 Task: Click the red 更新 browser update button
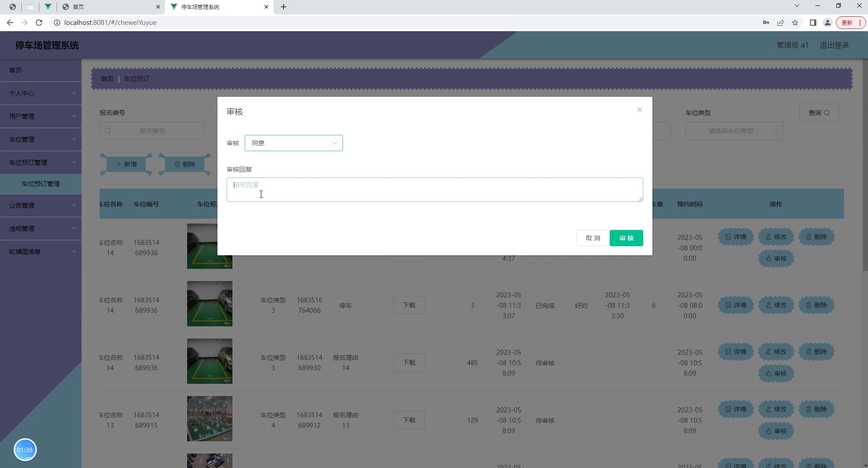click(851, 23)
